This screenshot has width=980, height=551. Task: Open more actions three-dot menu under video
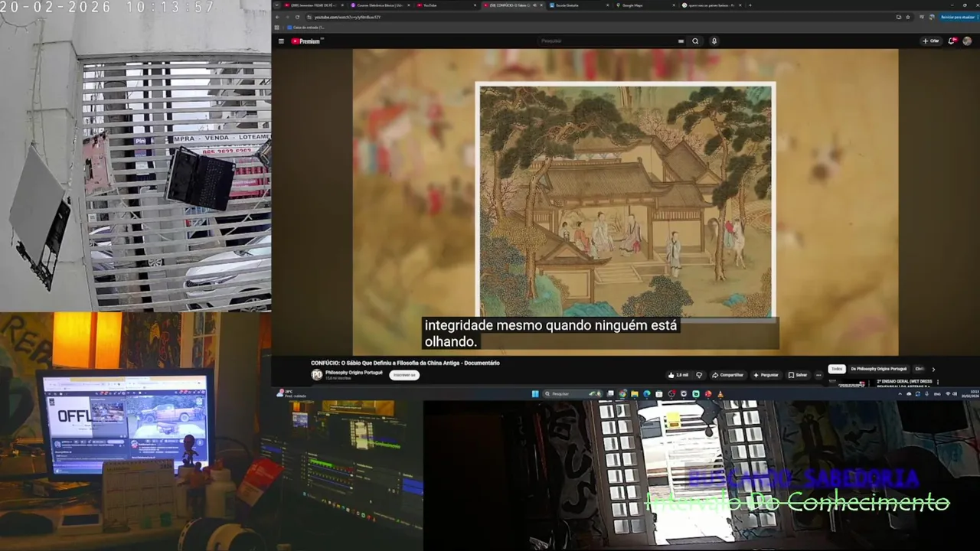click(818, 375)
